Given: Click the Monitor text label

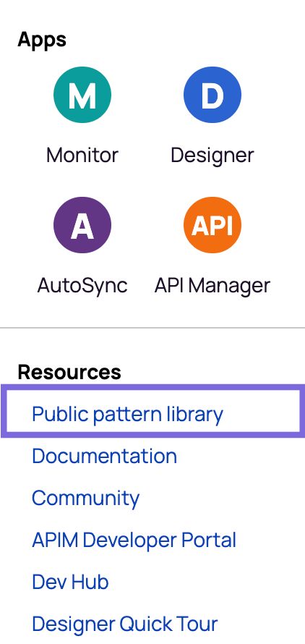Looking at the screenshot, I should point(82,156).
